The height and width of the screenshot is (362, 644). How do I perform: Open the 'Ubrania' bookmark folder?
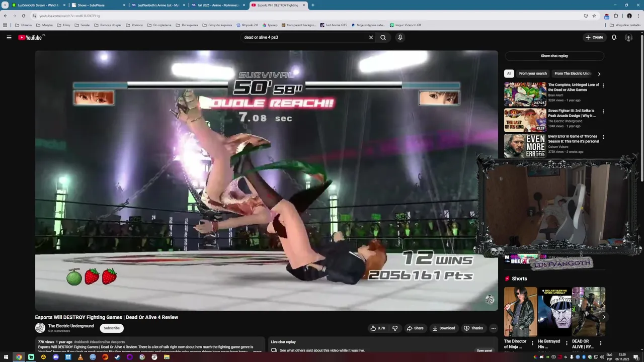pyautogui.click(x=24, y=25)
